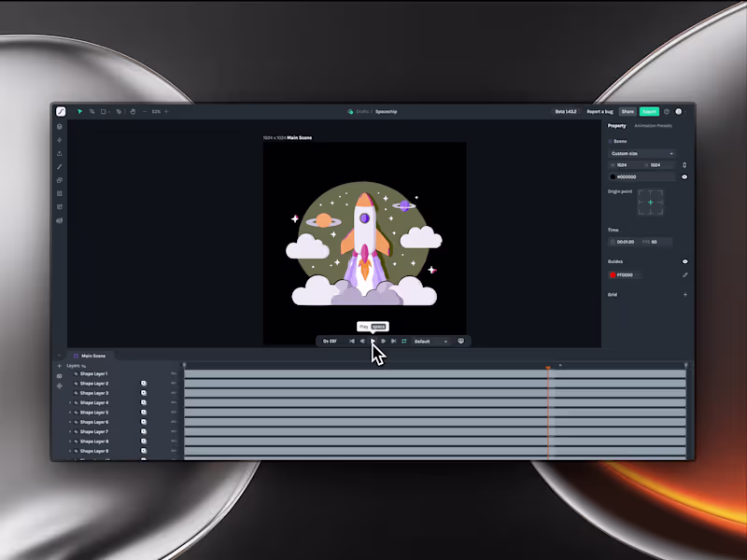
Task: Click the Drafts breadcrumb
Action: click(x=362, y=111)
